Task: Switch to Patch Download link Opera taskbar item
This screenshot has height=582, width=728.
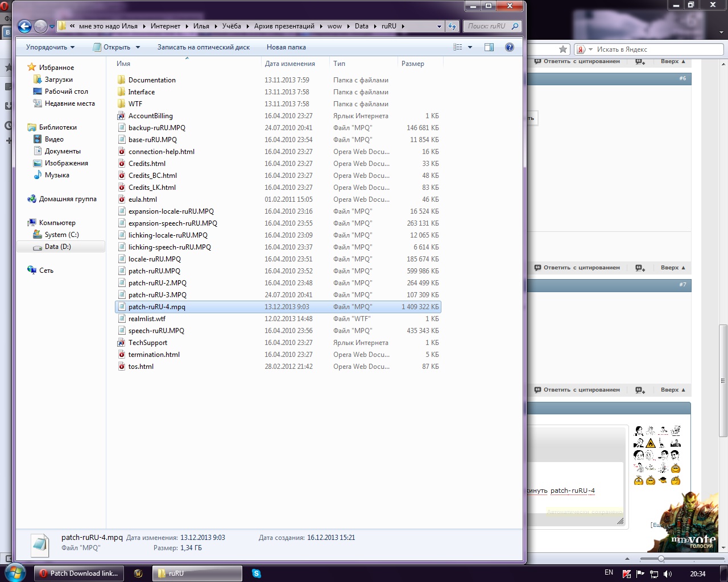Action: click(79, 573)
